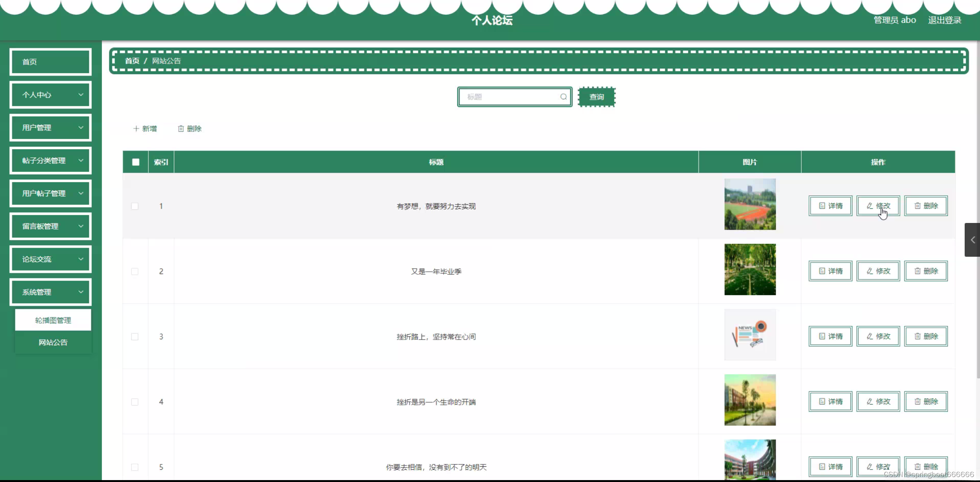Open the 轮播图管理 submenu item
This screenshot has width=980, height=482.
click(x=53, y=320)
